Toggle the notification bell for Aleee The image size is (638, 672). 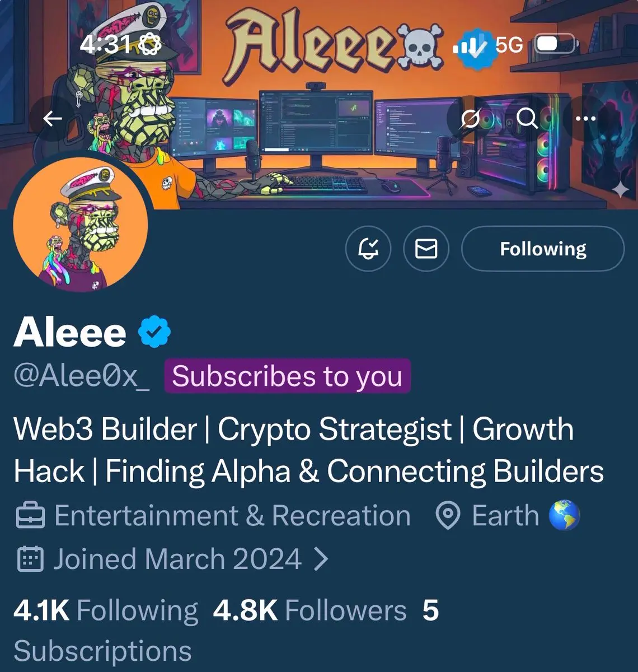coord(368,248)
